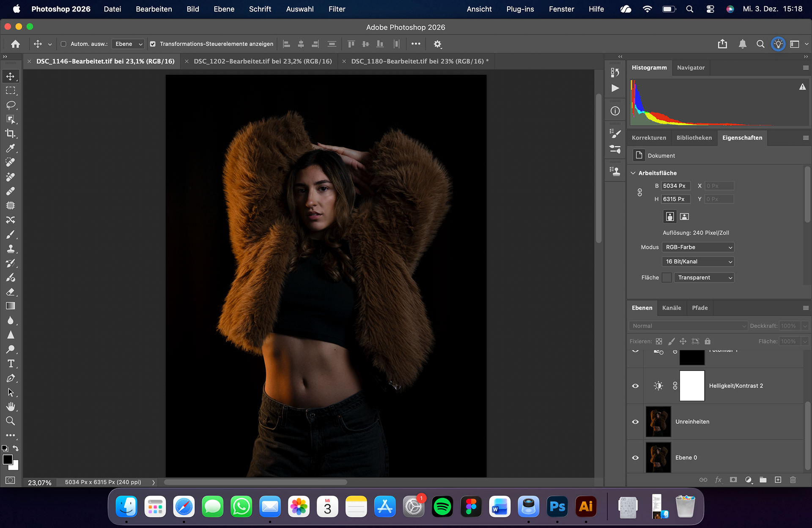Switch to DSC_1202-Bearbeitet.tif document tab
Viewport: 812px width, 528px height.
(263, 61)
